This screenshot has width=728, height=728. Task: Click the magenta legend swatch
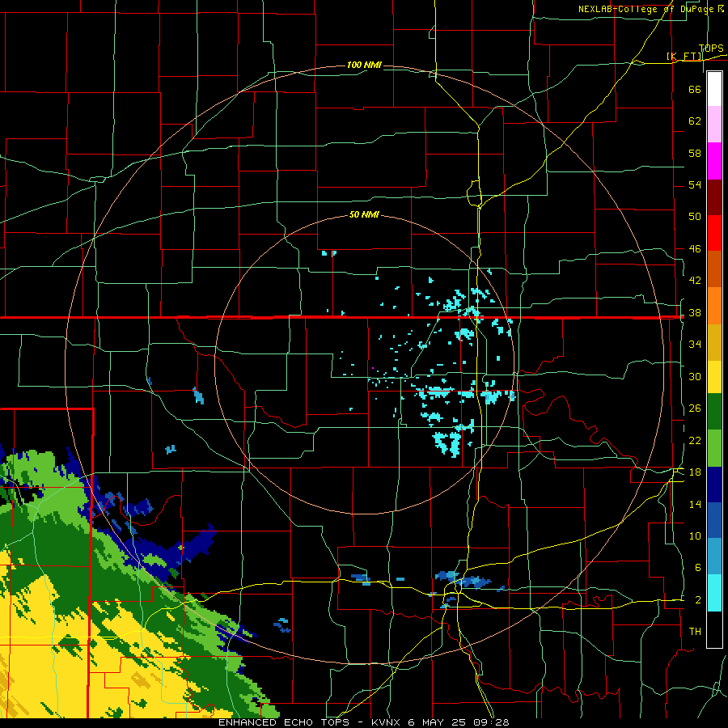point(714,161)
